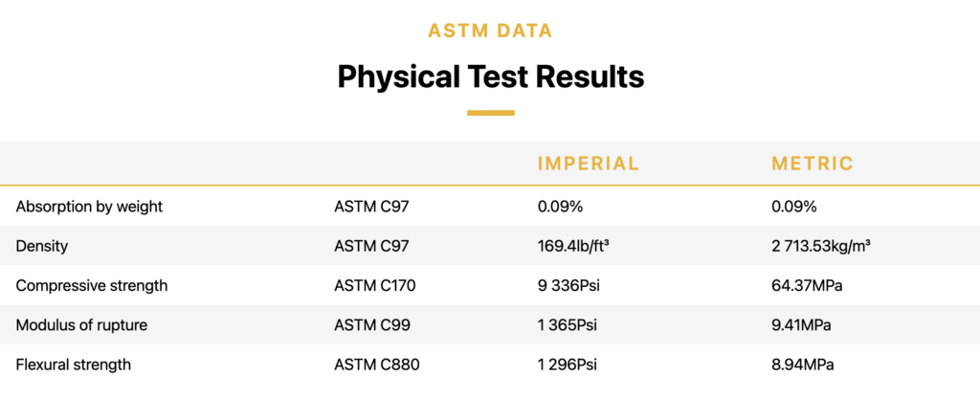The image size is (980, 398).
Task: Click the Modulus of rupture row label
Action: (x=82, y=325)
